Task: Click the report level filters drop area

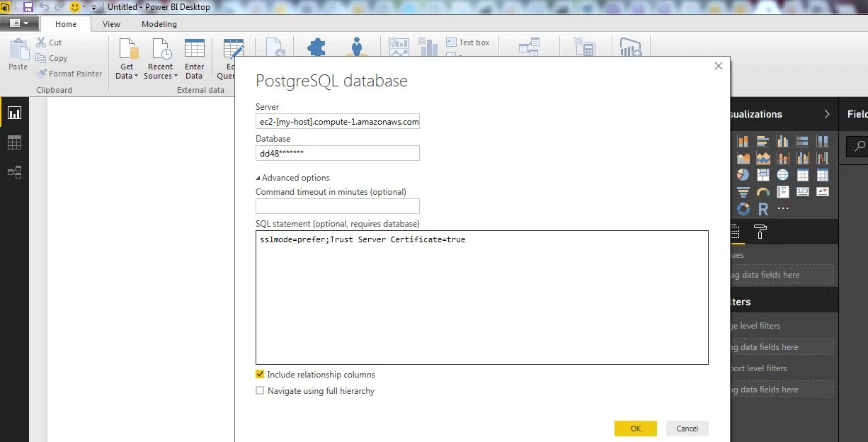Action: click(782, 390)
